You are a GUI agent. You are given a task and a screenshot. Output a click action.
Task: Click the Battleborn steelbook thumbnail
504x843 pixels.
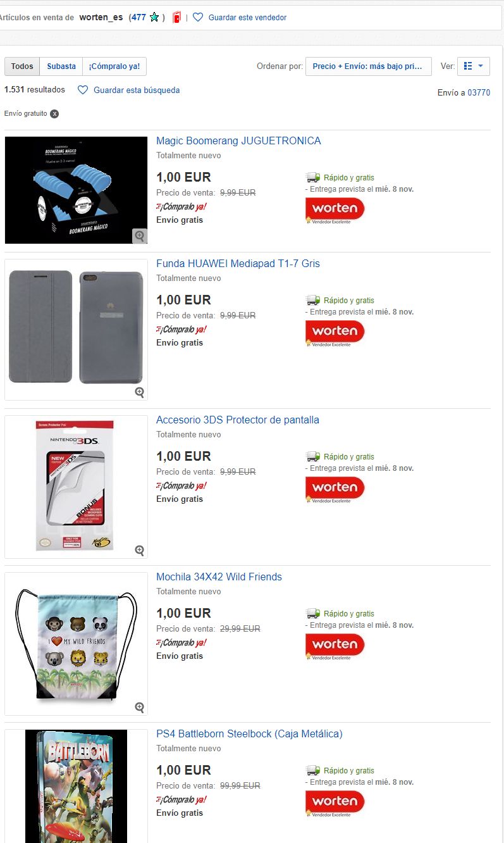click(76, 786)
